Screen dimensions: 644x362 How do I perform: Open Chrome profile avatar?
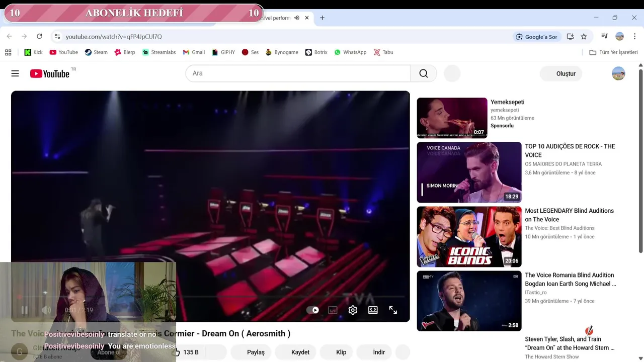620,36
